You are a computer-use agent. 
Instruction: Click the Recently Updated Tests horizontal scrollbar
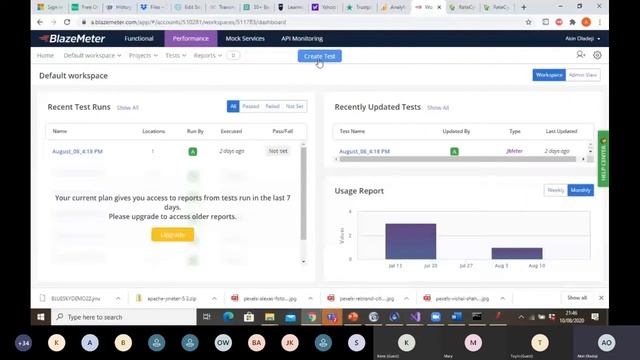coord(458,159)
